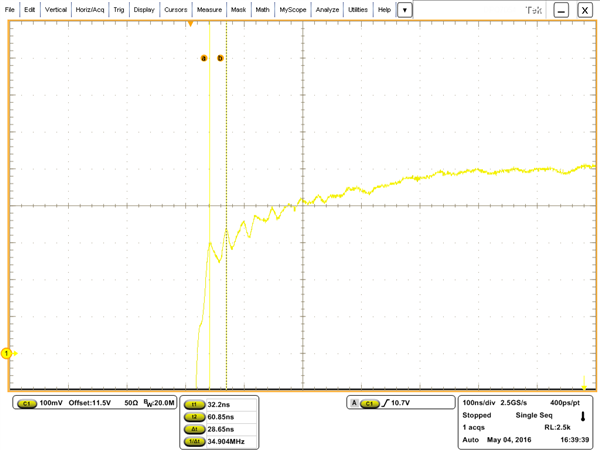600x450 pixels.
Task: Click the yellow trigger level arrow at bottom right
Action: (x=584, y=383)
